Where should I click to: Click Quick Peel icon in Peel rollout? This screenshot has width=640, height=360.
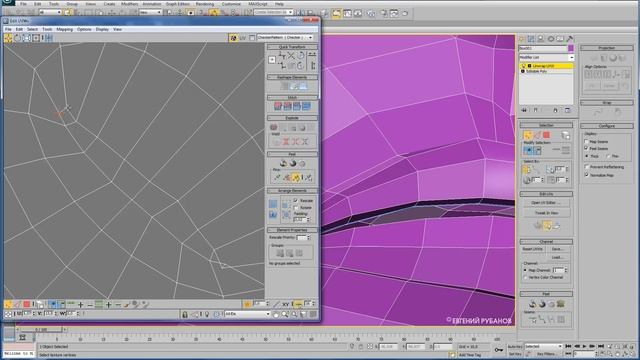pos(283,164)
